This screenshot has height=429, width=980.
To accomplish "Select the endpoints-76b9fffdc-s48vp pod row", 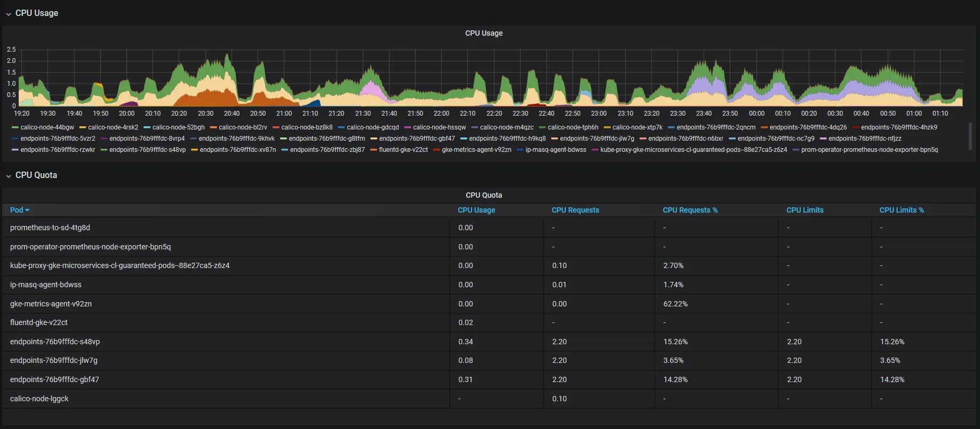I will (x=489, y=342).
